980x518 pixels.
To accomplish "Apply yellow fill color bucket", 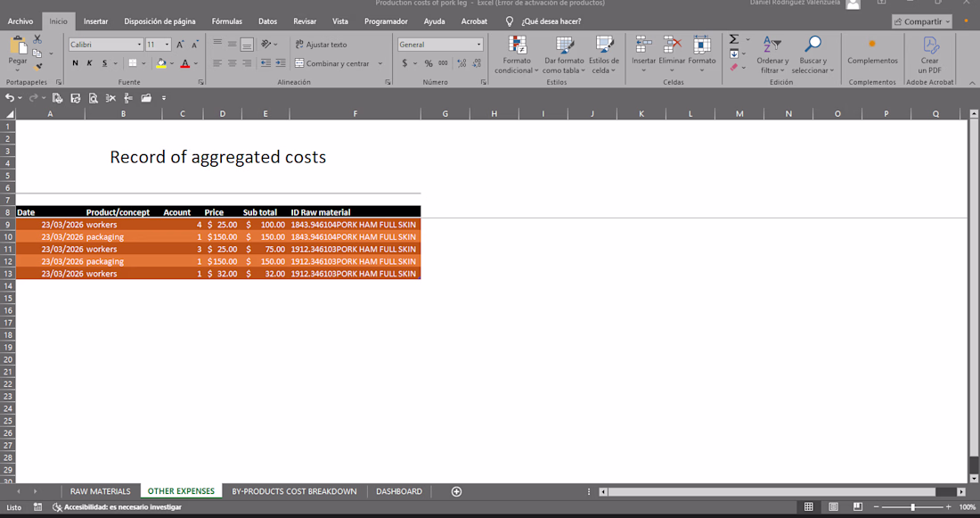I will click(161, 63).
